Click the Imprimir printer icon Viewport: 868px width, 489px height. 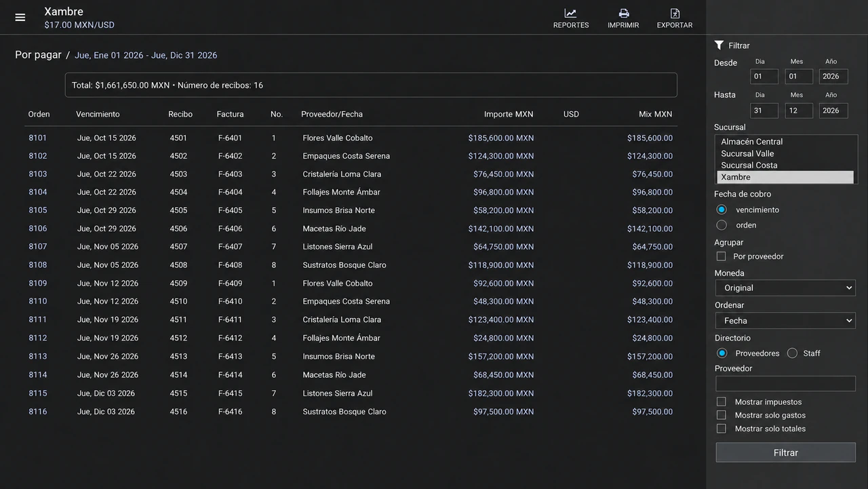coord(623,14)
